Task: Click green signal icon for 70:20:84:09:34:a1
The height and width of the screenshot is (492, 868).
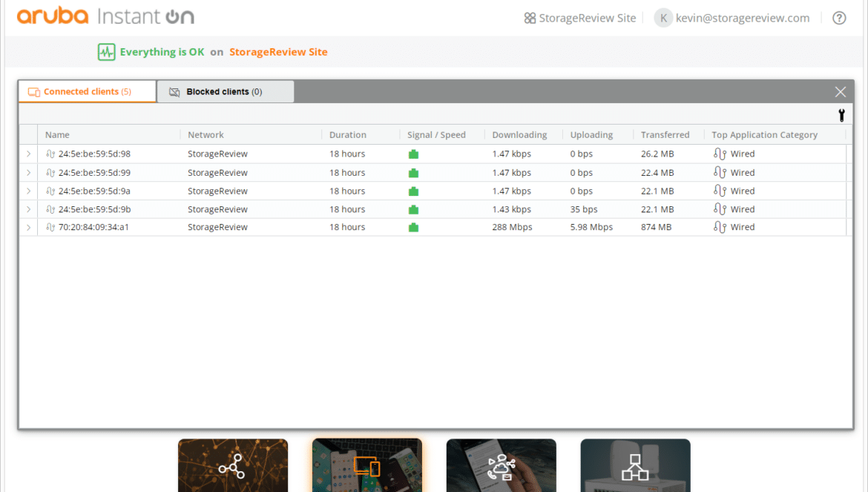Action: (x=413, y=228)
